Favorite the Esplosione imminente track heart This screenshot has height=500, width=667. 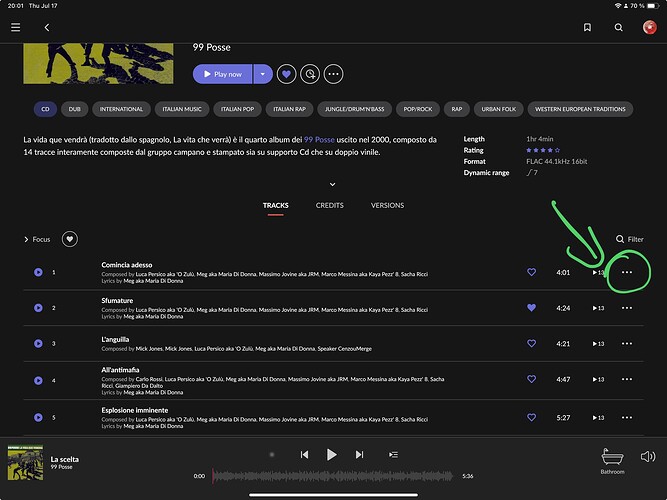pyautogui.click(x=531, y=417)
